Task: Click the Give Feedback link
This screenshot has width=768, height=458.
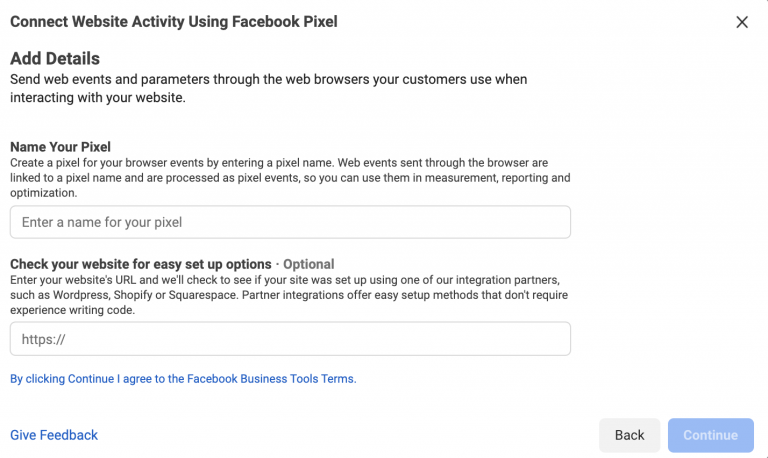Action: [x=54, y=435]
